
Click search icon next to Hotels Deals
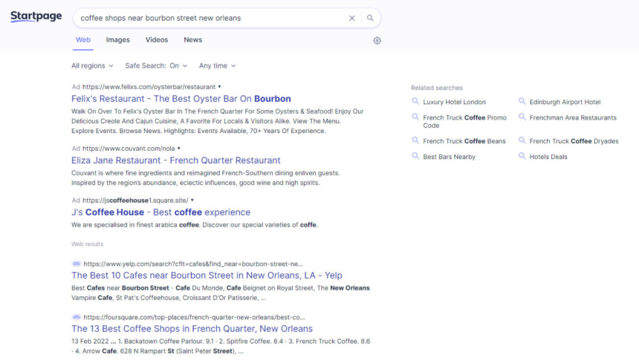522,157
